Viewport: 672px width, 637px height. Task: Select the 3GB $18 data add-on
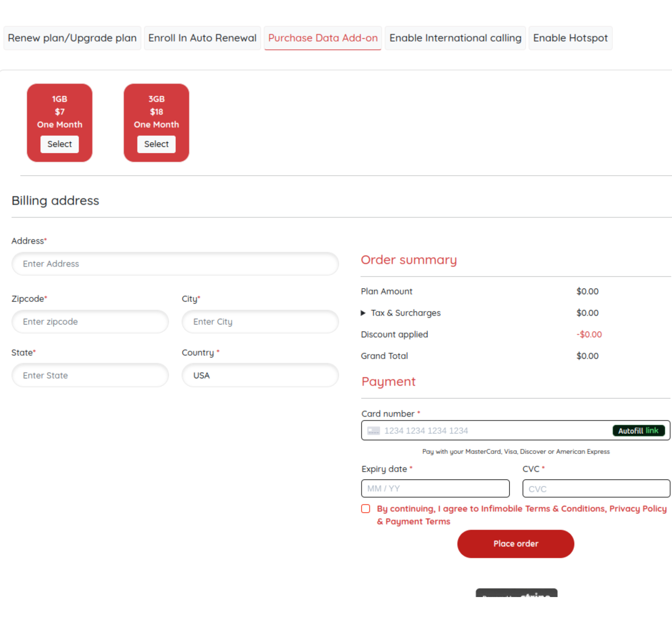pyautogui.click(x=156, y=144)
